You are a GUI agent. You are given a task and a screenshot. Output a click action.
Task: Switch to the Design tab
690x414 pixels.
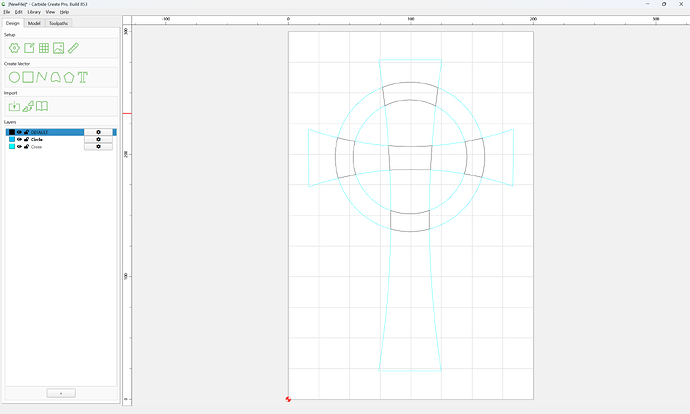pos(12,23)
